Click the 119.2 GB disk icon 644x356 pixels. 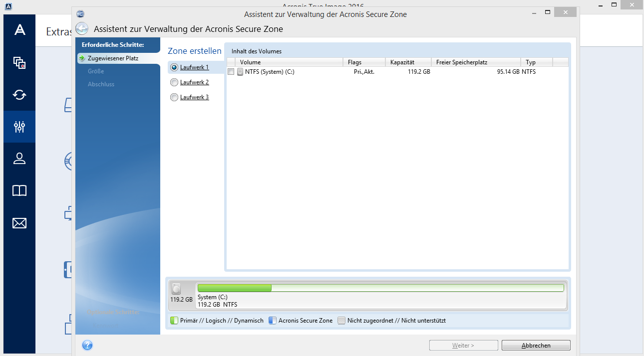tap(177, 289)
